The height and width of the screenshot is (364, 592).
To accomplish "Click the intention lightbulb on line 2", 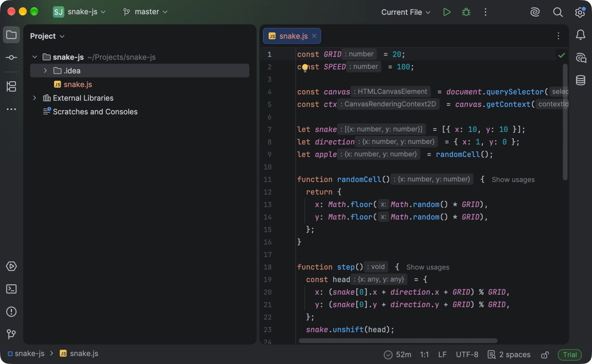I will [x=305, y=68].
